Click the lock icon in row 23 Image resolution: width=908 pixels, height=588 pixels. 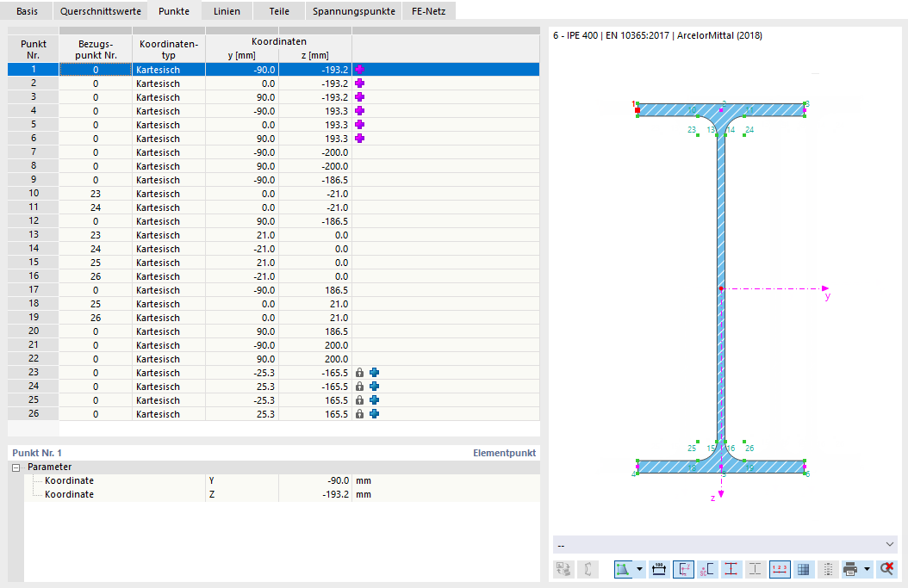(x=359, y=373)
